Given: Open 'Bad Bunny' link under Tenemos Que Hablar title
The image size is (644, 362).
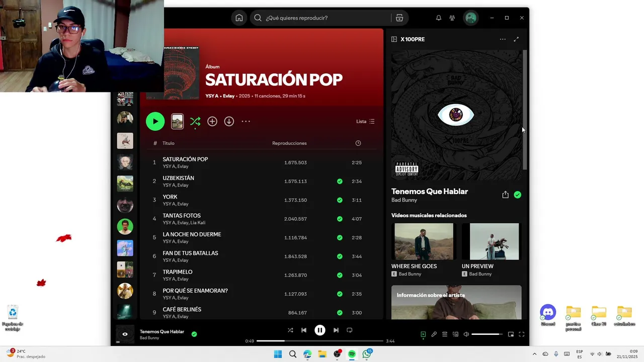Looking at the screenshot, I should [404, 200].
